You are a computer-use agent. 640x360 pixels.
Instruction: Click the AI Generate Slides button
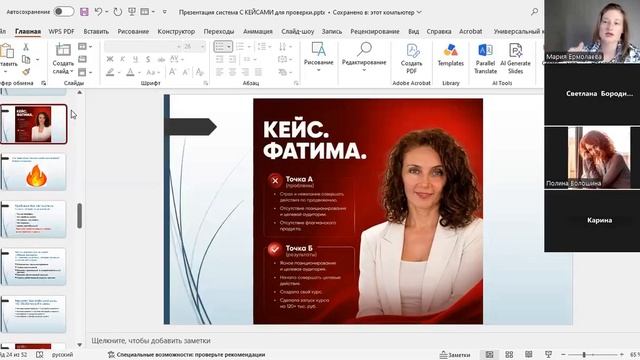[x=515, y=59]
